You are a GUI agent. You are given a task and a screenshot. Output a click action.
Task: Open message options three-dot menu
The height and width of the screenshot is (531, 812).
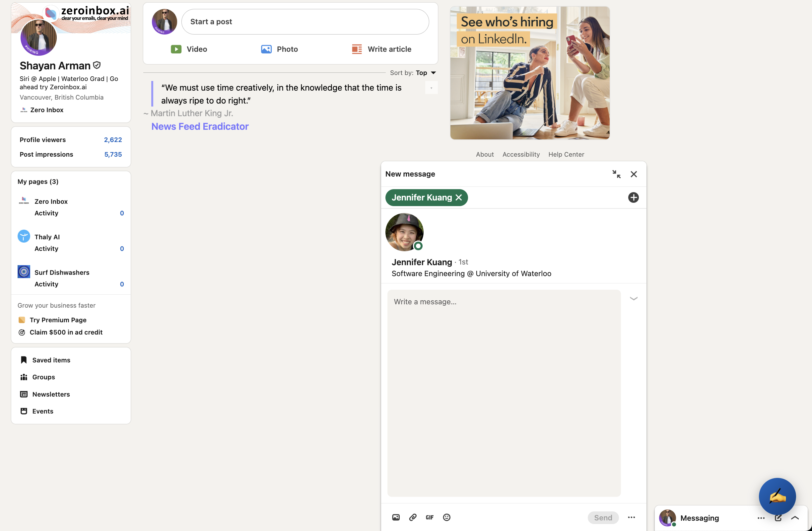coord(631,517)
